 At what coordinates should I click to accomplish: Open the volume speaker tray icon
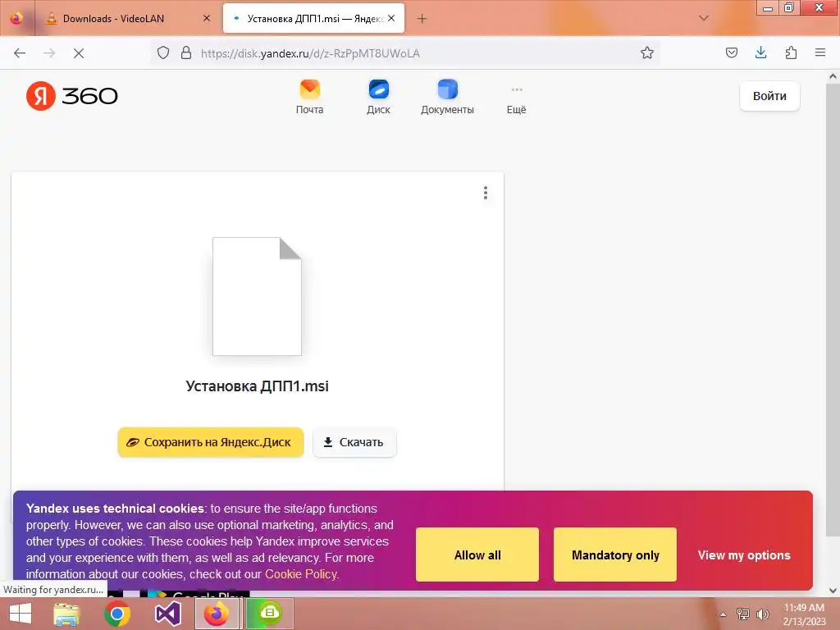[x=762, y=614]
